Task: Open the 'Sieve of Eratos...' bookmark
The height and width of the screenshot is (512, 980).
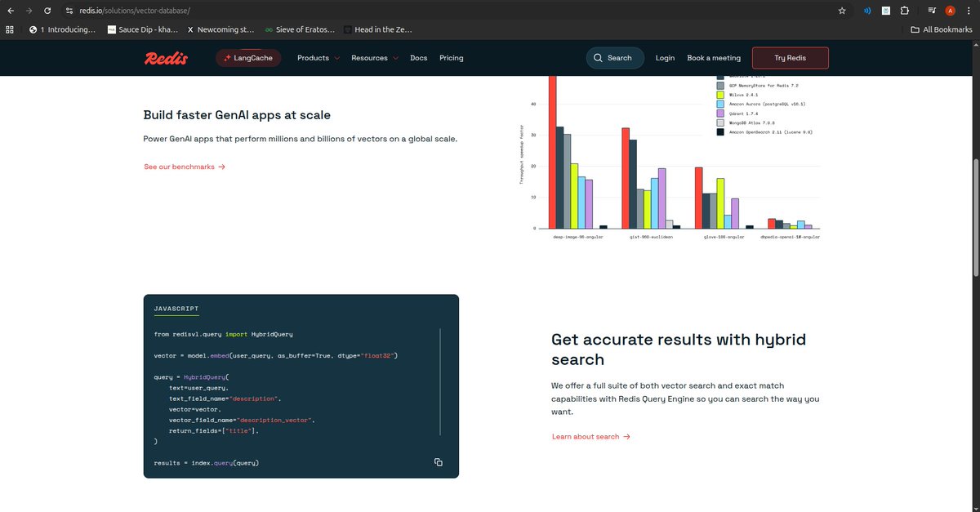Action: (299, 29)
